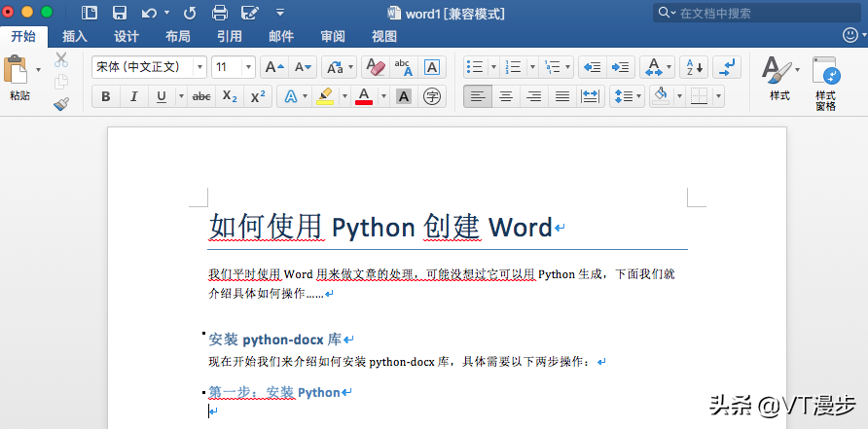Click the Save floppy disk icon

[119, 13]
